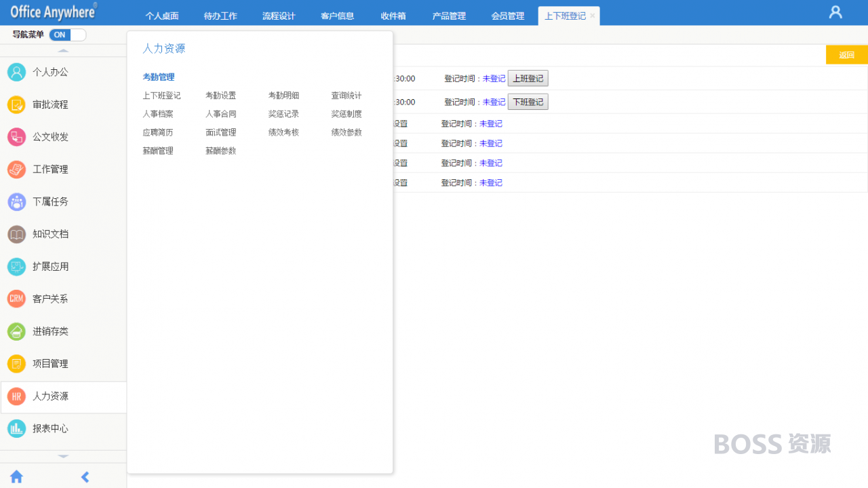Switch to the 会员管理 tab
The height and width of the screenshot is (488, 868).
coord(508,16)
